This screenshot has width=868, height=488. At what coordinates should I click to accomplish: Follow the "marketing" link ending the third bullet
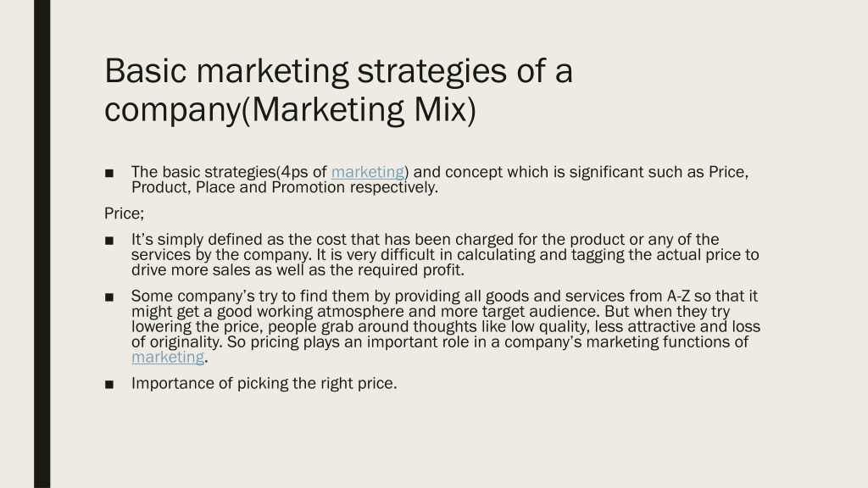pyautogui.click(x=168, y=358)
